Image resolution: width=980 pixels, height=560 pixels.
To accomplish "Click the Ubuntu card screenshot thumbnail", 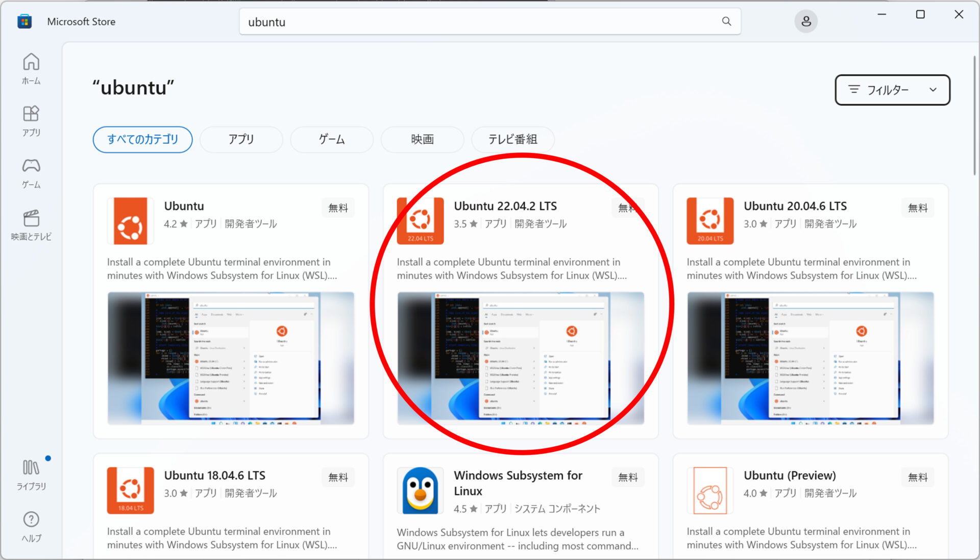I will click(x=231, y=358).
